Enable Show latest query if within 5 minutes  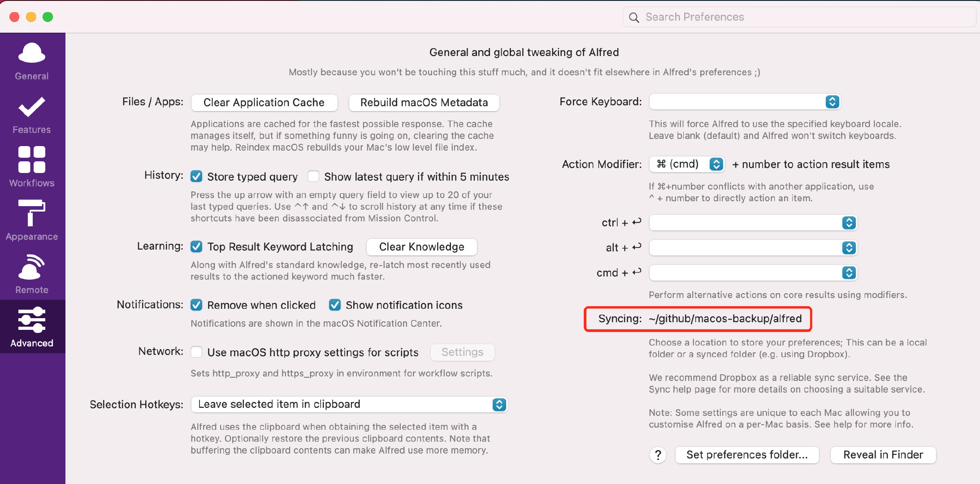pyautogui.click(x=313, y=177)
